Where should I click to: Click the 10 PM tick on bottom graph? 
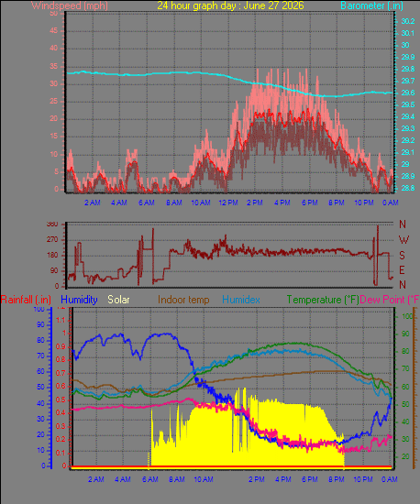tap(363, 479)
